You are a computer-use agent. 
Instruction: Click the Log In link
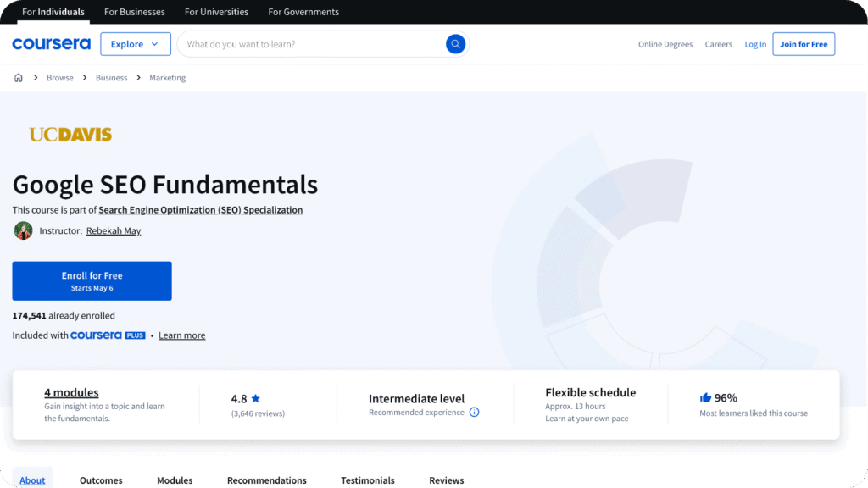(x=755, y=44)
